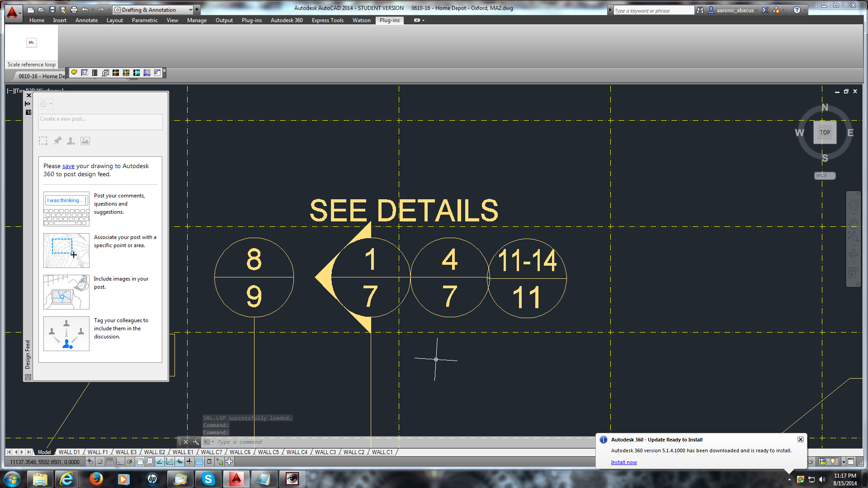
Task: Click the SRL scale reference loop icon
Action: coord(31,43)
